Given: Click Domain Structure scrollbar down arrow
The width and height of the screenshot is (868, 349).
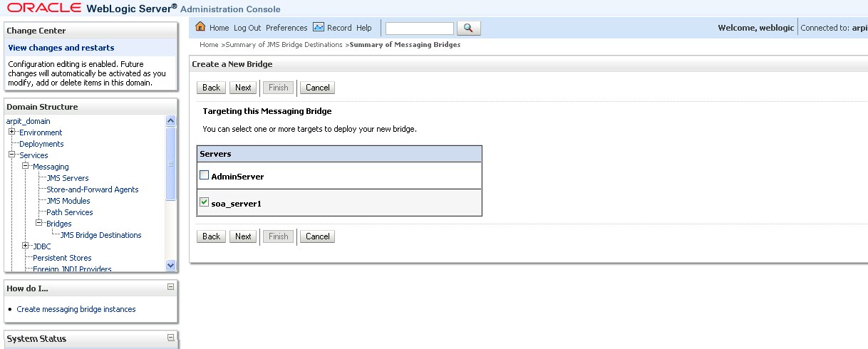Looking at the screenshot, I should tap(170, 265).
